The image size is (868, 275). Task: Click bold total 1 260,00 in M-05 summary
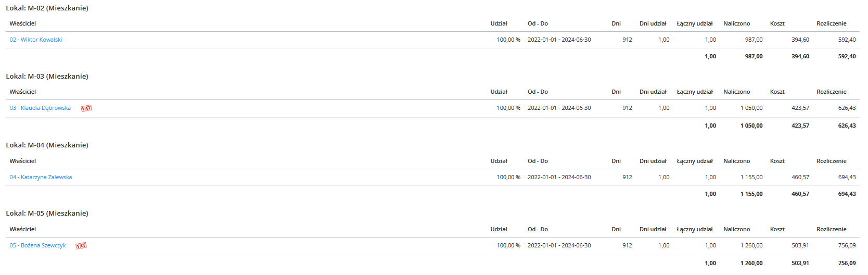[751, 263]
